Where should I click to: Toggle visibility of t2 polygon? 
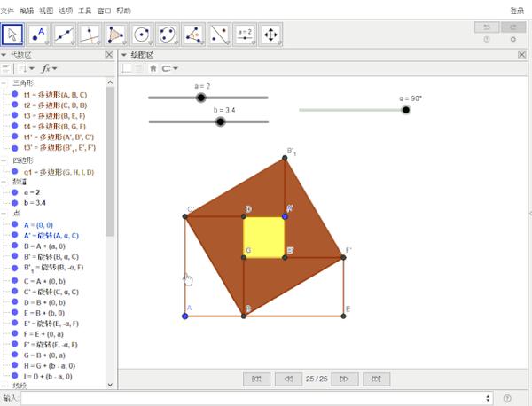(x=14, y=105)
